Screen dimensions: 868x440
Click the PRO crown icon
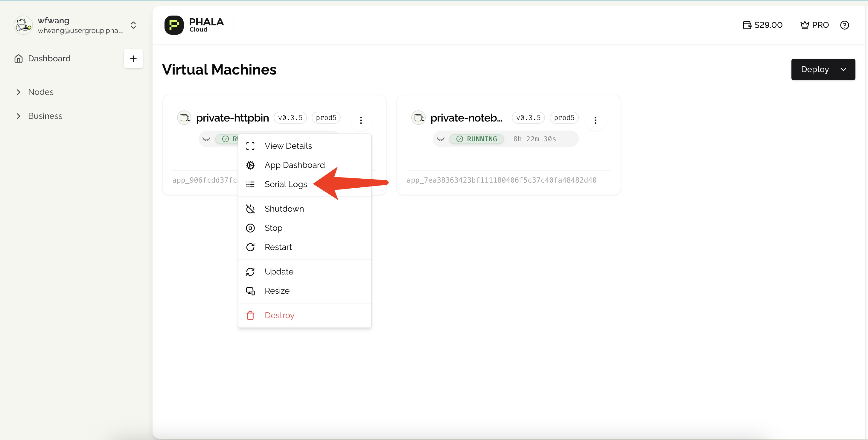pyautogui.click(x=804, y=25)
